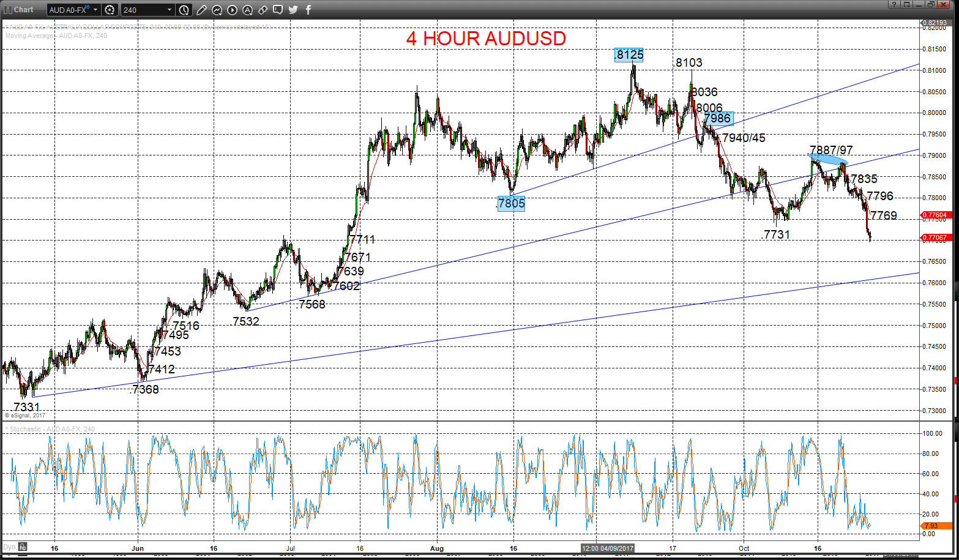This screenshot has width=959, height=560.
Task: Click the Dyn label in bottom corner
Action: point(10,547)
